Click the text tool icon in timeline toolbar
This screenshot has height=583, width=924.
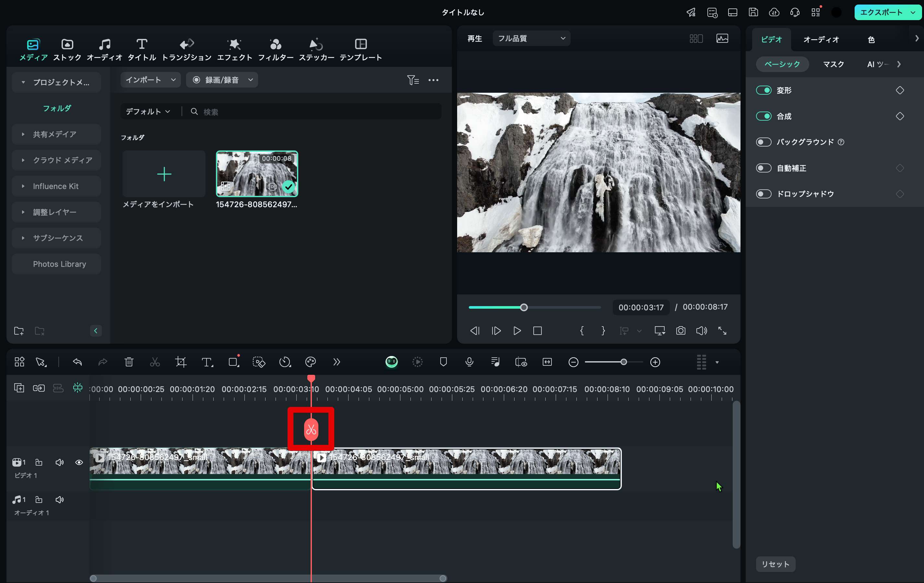click(x=207, y=362)
